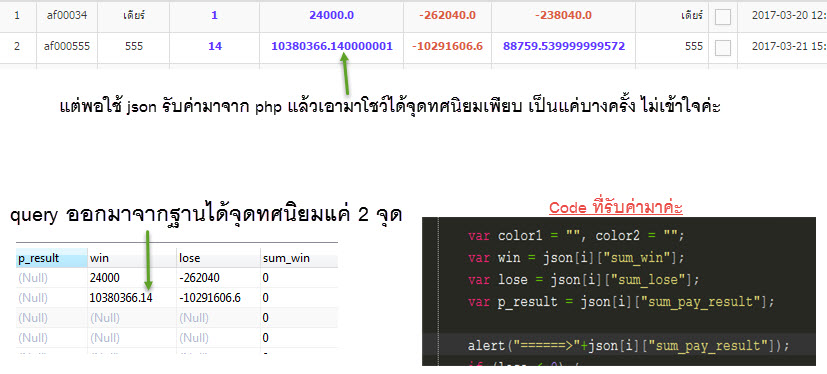Click the value 88759.539999999572
827x374 pixels.
coord(564,46)
